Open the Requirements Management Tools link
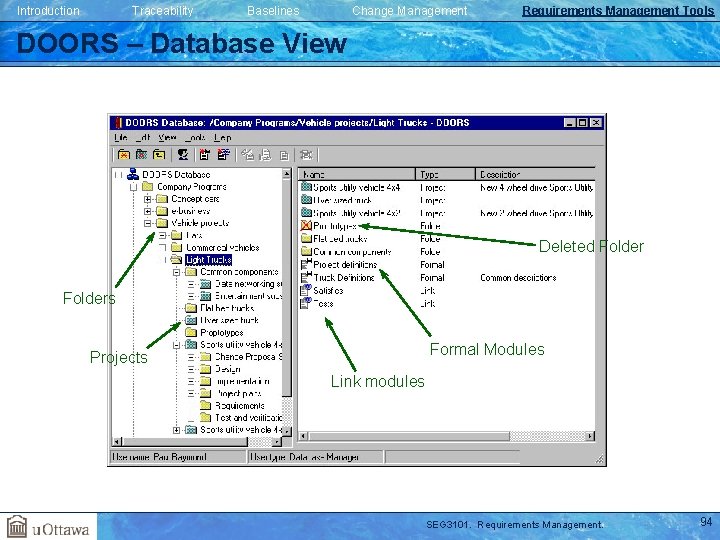This screenshot has height=540, width=720. click(618, 11)
